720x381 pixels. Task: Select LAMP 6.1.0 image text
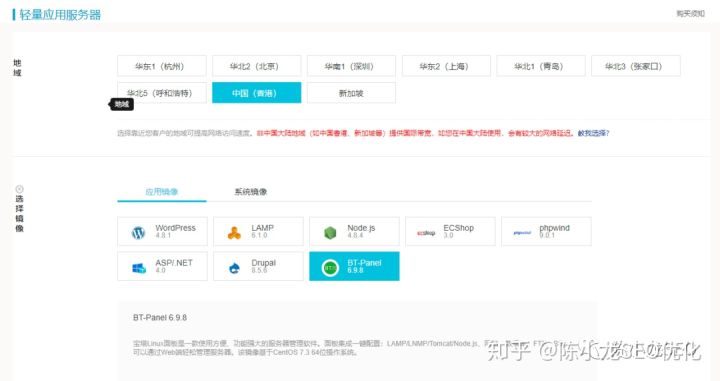tap(262, 231)
